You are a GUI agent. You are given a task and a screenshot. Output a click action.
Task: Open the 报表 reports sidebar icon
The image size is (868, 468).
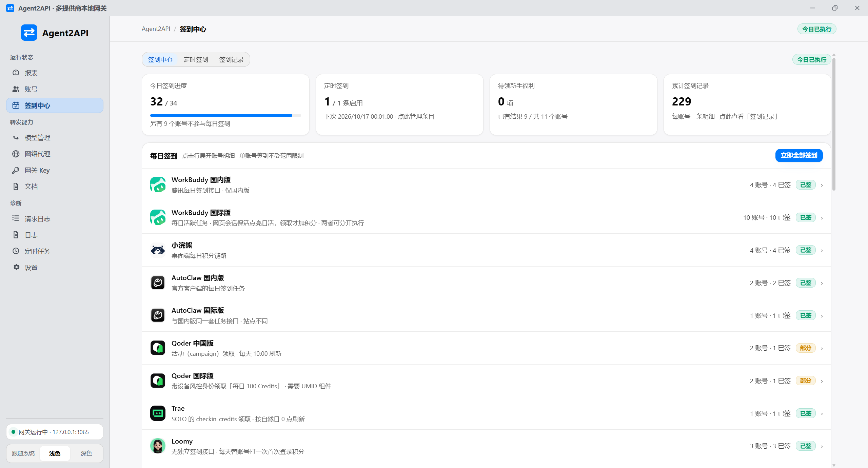pyautogui.click(x=16, y=73)
